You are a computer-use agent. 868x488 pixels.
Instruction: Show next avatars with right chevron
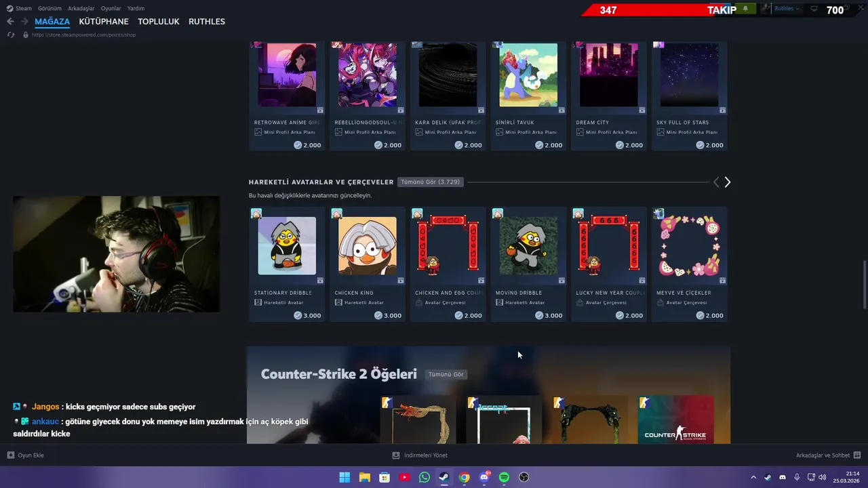pos(728,182)
